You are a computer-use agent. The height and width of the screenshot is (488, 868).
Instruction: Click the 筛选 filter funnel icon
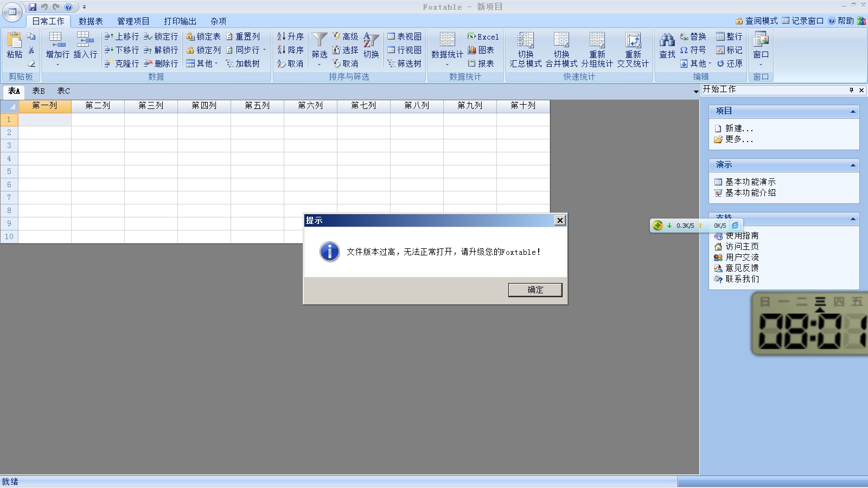[319, 41]
